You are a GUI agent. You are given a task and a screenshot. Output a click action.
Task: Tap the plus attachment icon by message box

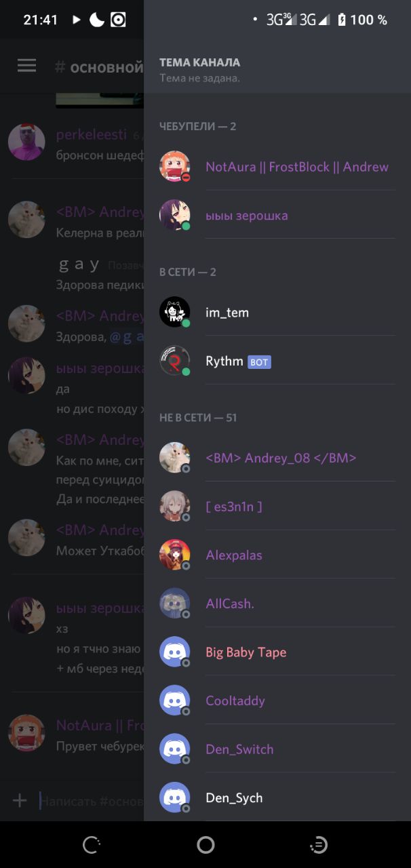pyautogui.click(x=20, y=801)
